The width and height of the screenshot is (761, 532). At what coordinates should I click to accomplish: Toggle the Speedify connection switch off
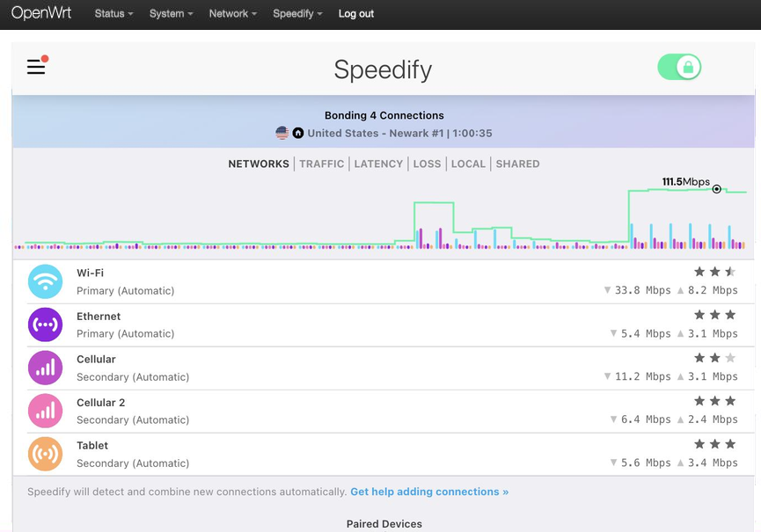point(679,67)
